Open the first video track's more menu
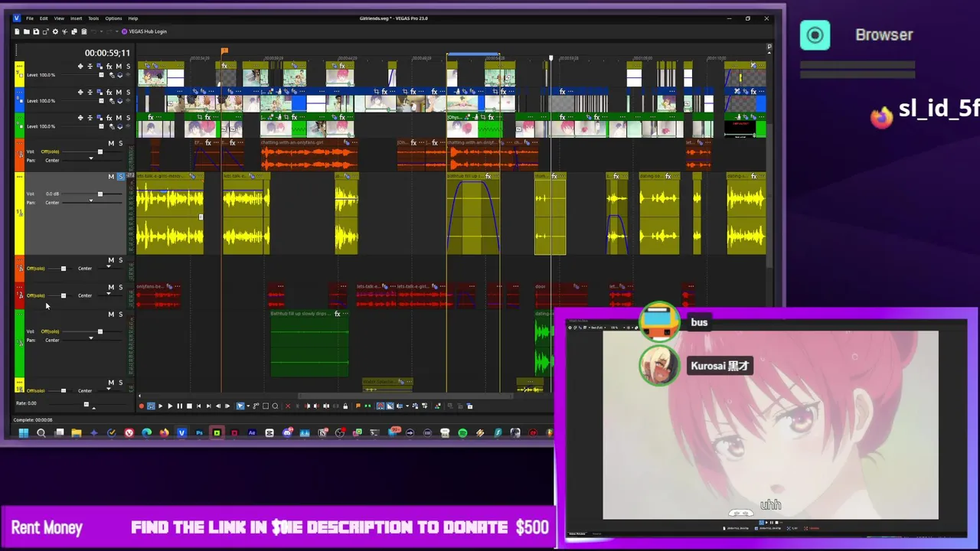Screen dimensions: 980x551 pyautogui.click(x=20, y=66)
